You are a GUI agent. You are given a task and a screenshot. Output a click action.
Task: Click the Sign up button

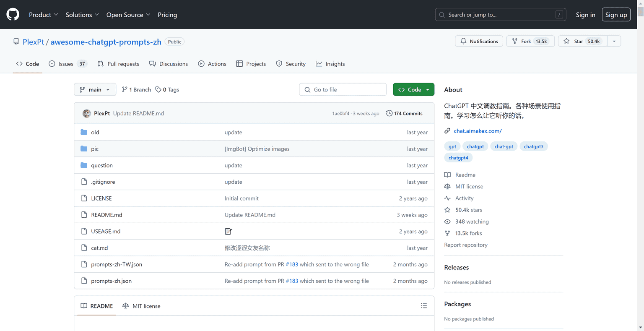pos(616,15)
